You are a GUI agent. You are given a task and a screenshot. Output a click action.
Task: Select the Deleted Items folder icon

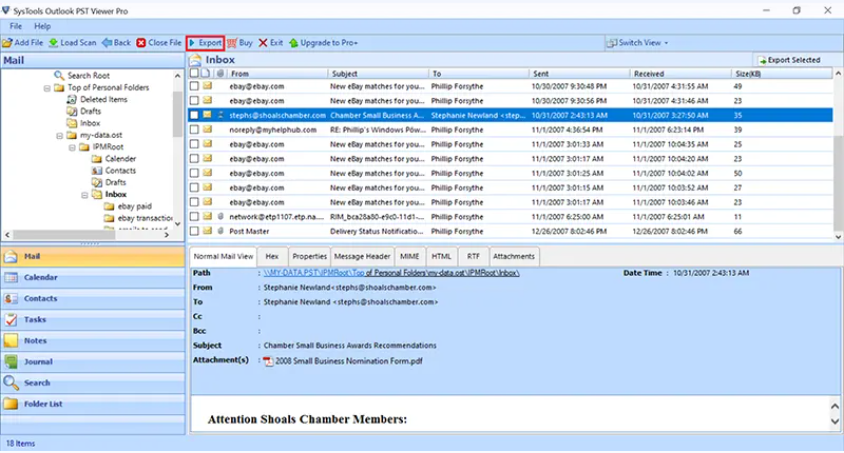point(72,100)
